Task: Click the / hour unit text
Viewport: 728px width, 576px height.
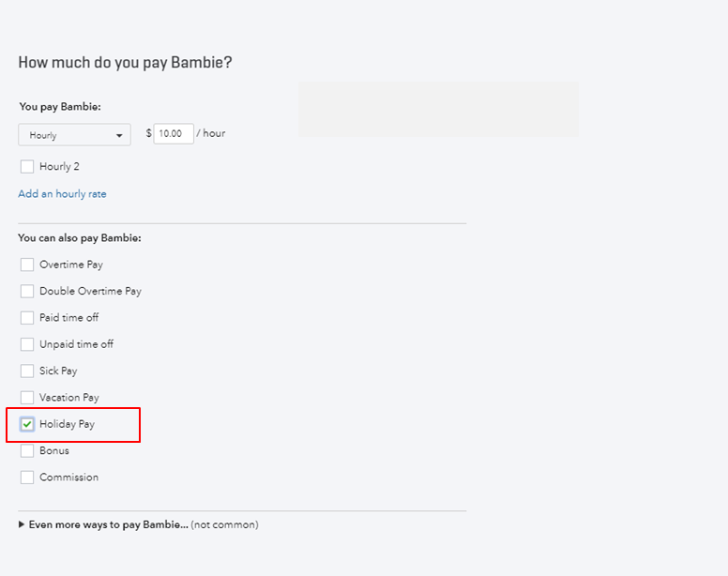Action: click(211, 133)
